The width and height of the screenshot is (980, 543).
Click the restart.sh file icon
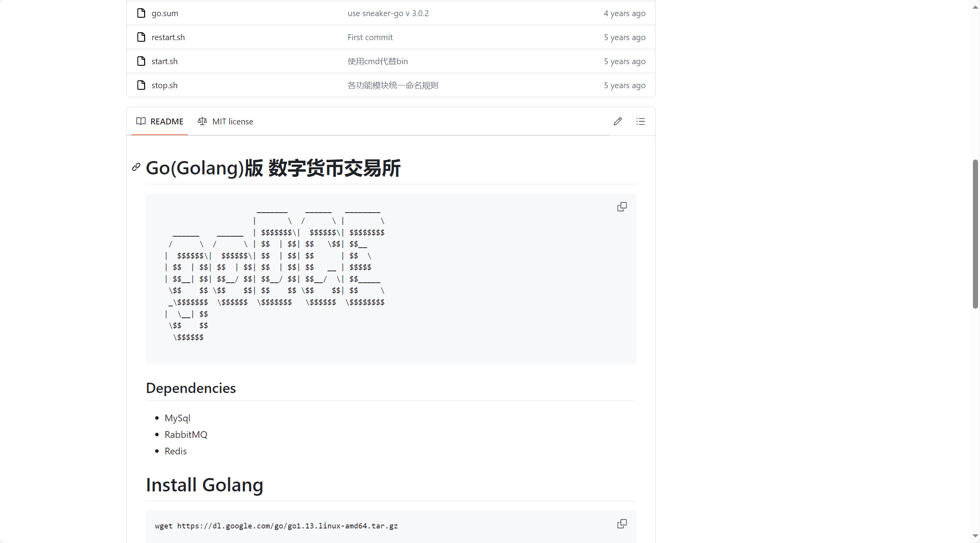click(141, 37)
